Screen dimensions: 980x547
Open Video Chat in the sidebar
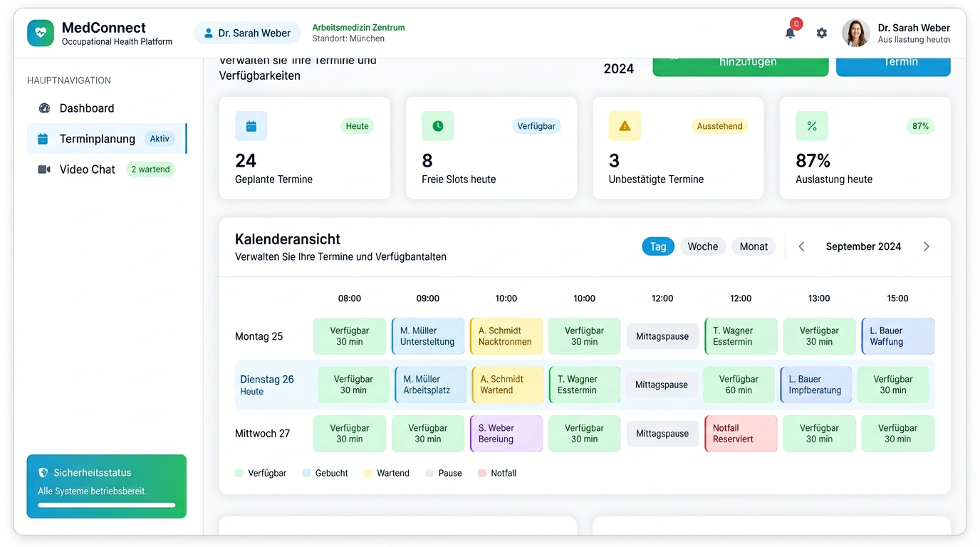click(x=87, y=170)
